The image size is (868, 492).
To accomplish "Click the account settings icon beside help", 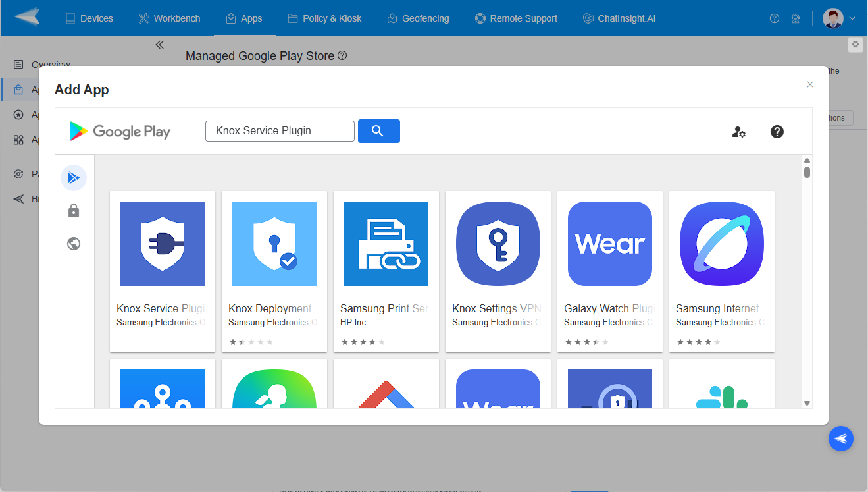I will (x=738, y=132).
